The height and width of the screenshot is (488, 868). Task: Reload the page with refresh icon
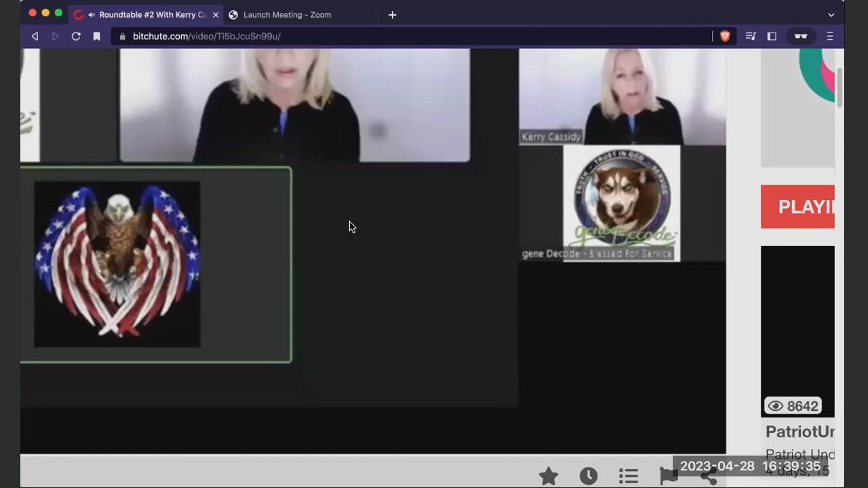click(76, 37)
